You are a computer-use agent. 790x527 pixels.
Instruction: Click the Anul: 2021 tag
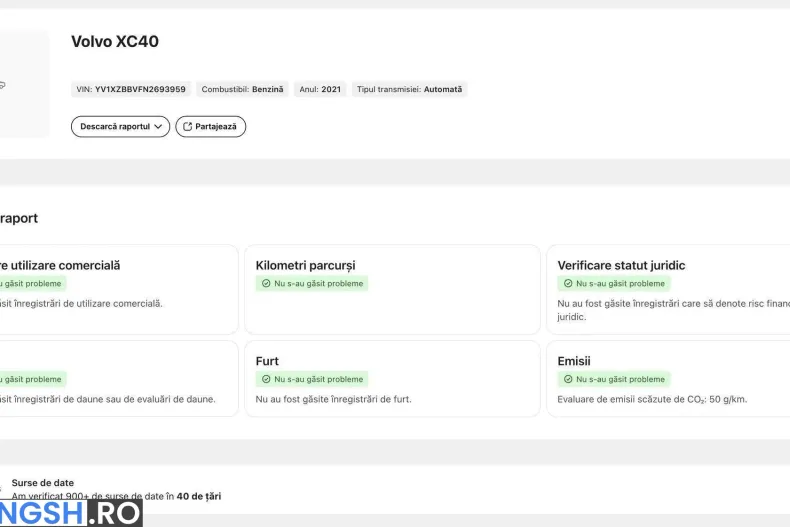[320, 89]
